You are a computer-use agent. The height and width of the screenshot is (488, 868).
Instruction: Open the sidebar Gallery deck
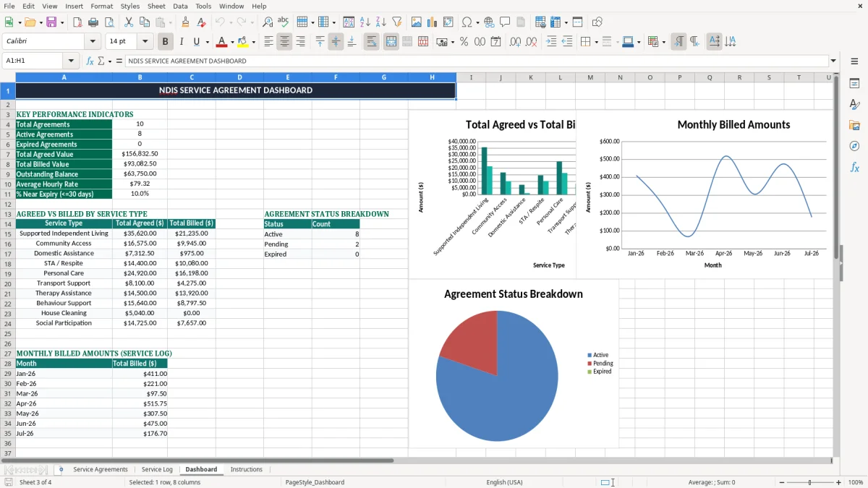(x=854, y=126)
